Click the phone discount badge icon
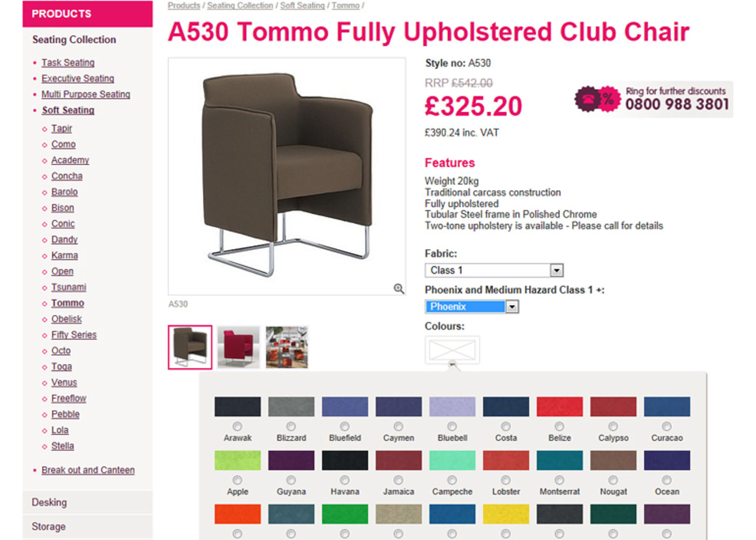Image resolution: width=756 pixels, height=540 pixels. click(597, 99)
